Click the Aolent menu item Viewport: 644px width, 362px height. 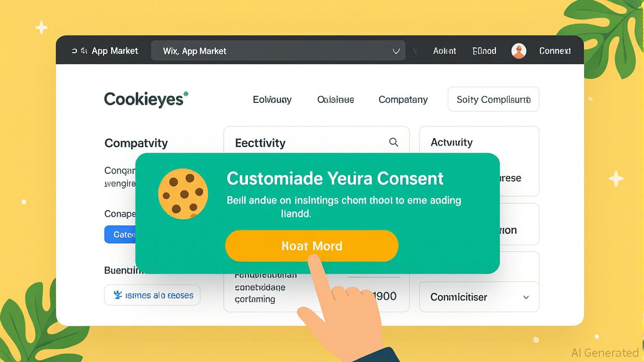(444, 51)
